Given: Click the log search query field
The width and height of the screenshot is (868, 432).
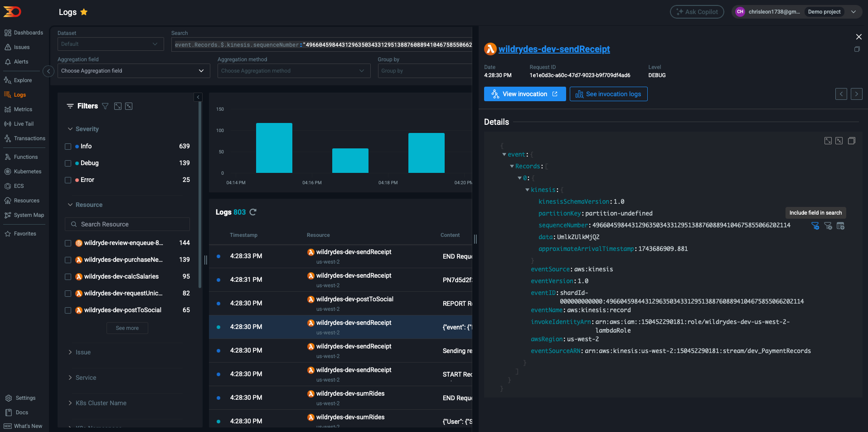Looking at the screenshot, I should click(x=322, y=44).
